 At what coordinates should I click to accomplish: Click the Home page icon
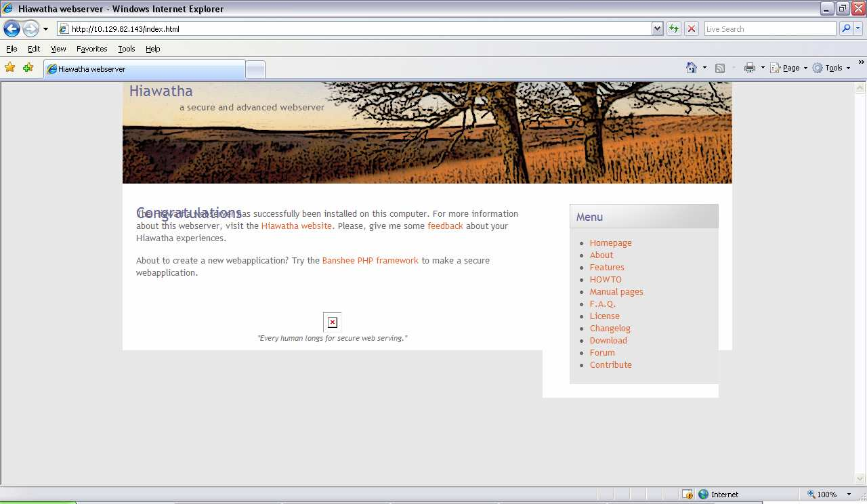pyautogui.click(x=692, y=68)
